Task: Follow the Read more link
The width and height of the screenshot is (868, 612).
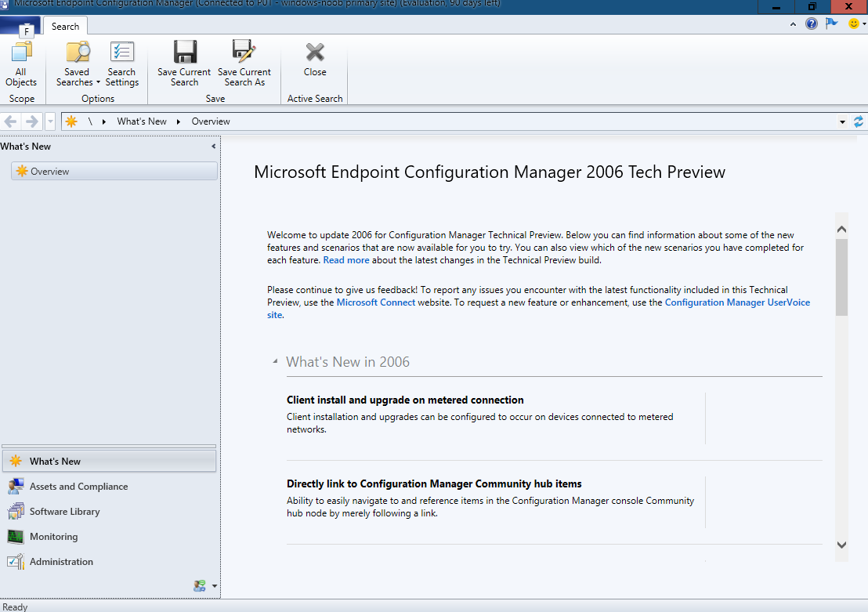Action: pos(346,260)
